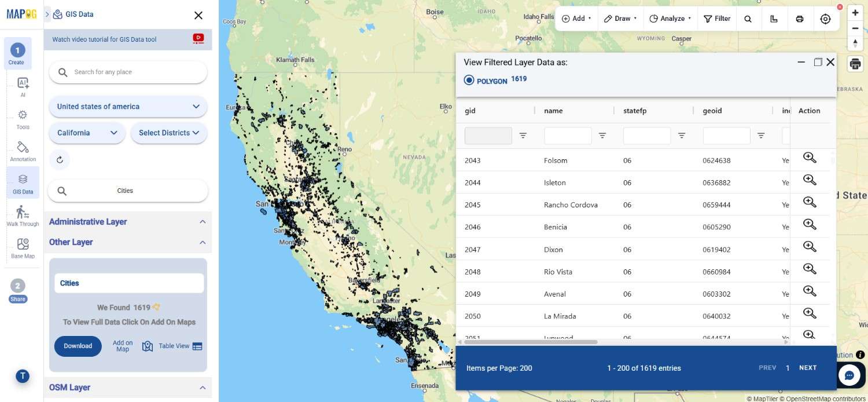Click the print icon in map toolbar

[800, 19]
